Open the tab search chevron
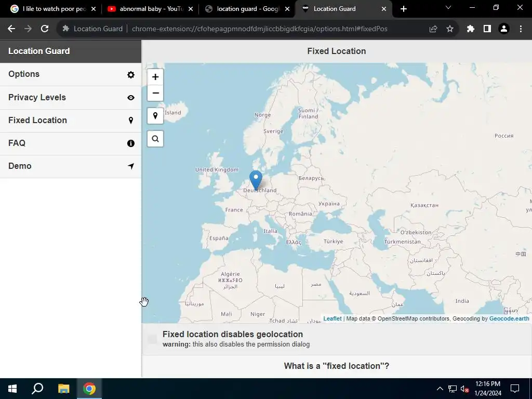Viewport: 532px width, 399px height. coord(448,7)
